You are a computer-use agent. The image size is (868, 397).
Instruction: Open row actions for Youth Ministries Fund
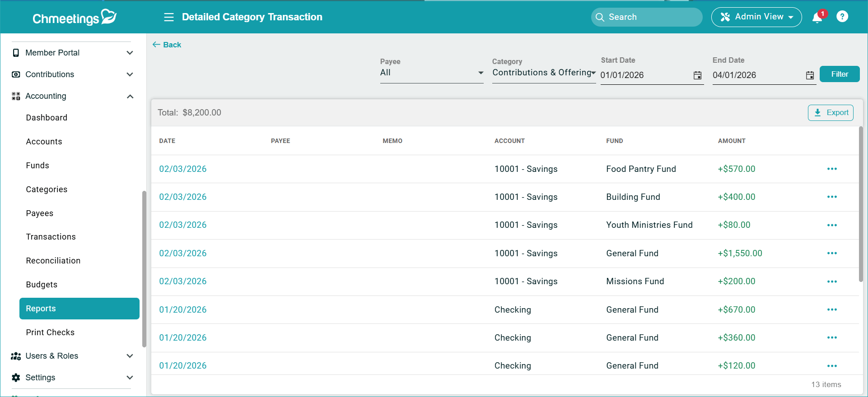(832, 225)
